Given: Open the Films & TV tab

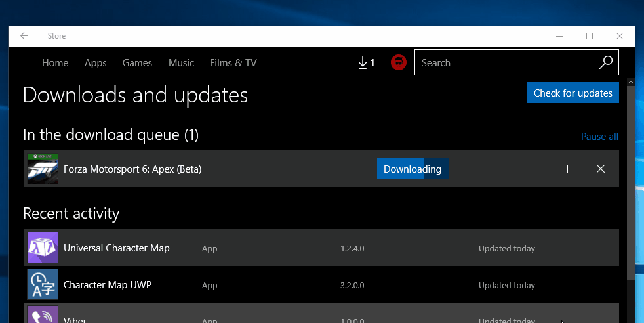Looking at the screenshot, I should (233, 63).
